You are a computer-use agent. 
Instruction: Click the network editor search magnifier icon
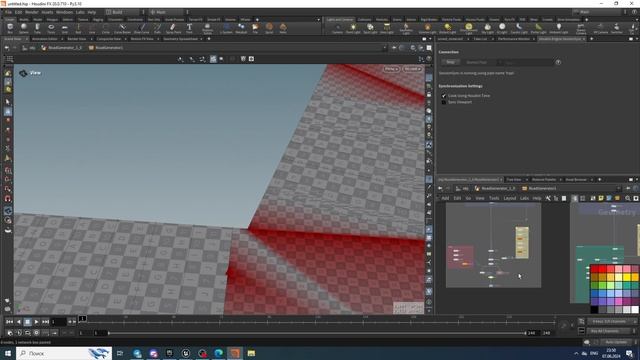coord(628,198)
